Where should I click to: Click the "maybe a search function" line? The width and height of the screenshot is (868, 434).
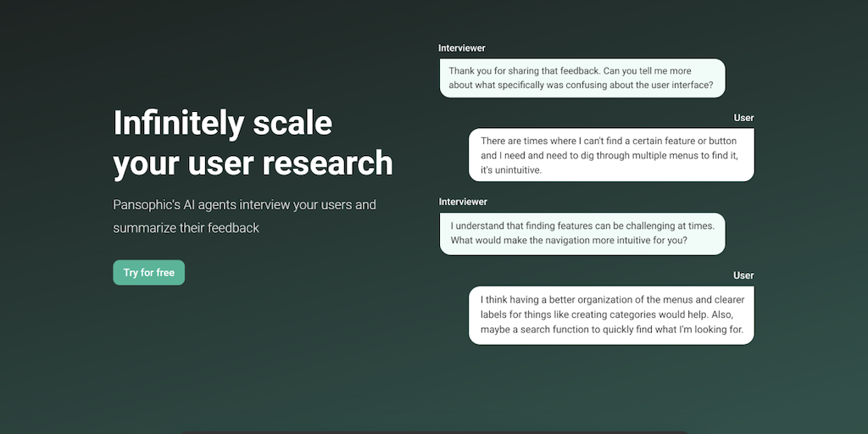611,330
